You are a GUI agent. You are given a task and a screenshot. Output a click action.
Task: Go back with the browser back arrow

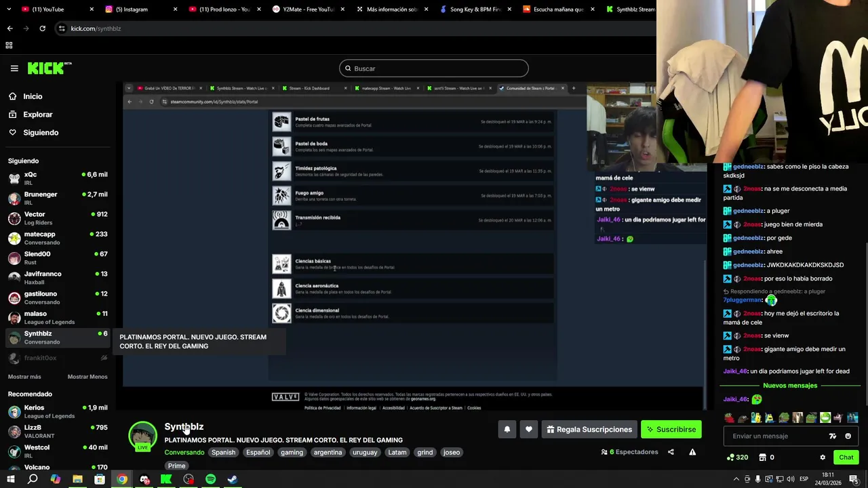(x=9, y=28)
